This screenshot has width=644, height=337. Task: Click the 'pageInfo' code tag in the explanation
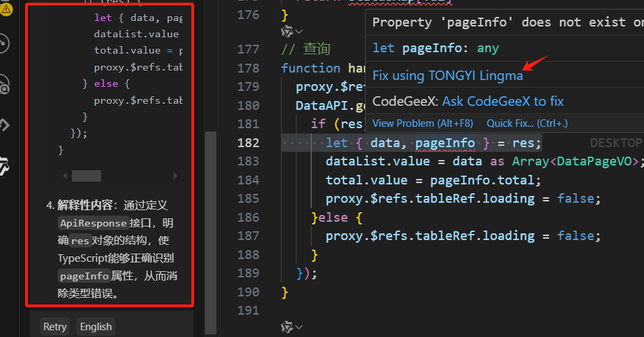pyautogui.click(x=84, y=276)
